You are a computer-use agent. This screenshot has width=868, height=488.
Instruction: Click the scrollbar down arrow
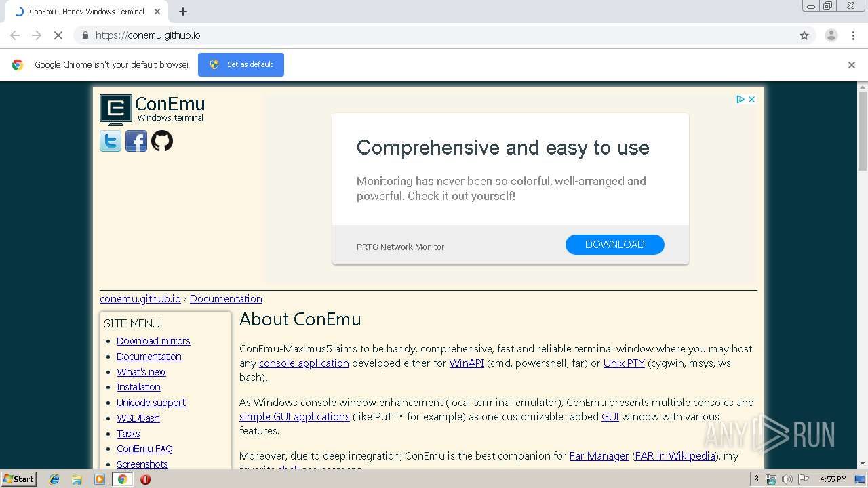pos(863,464)
